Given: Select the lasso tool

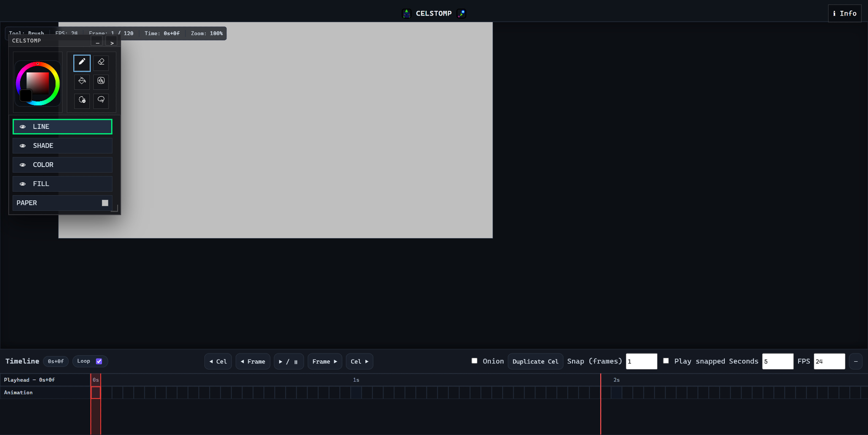Looking at the screenshot, I should (101, 100).
